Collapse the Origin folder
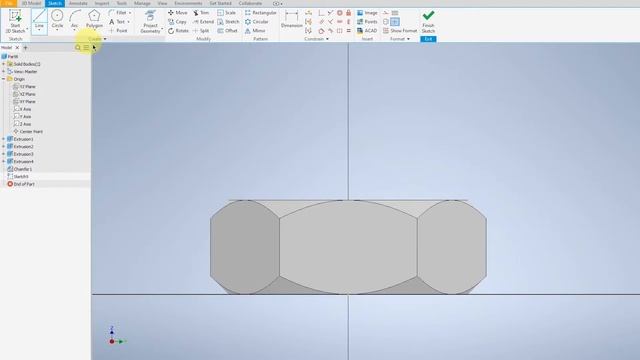Viewport: 640px width, 360px height. tap(4, 79)
